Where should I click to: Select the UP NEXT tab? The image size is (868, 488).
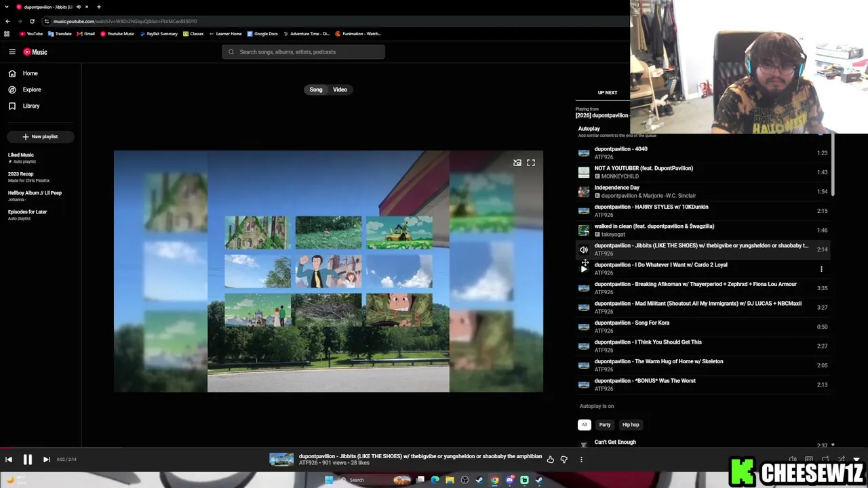(607, 93)
